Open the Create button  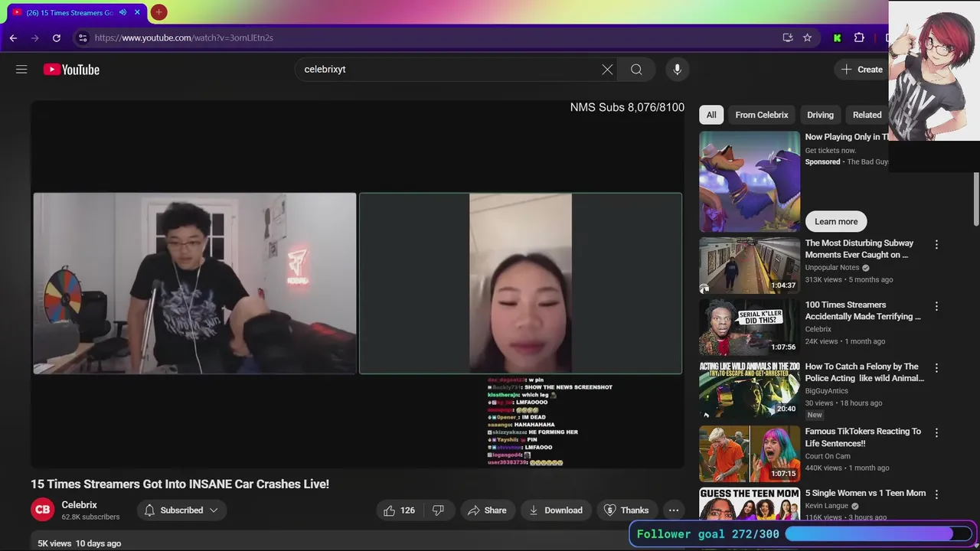(x=862, y=70)
